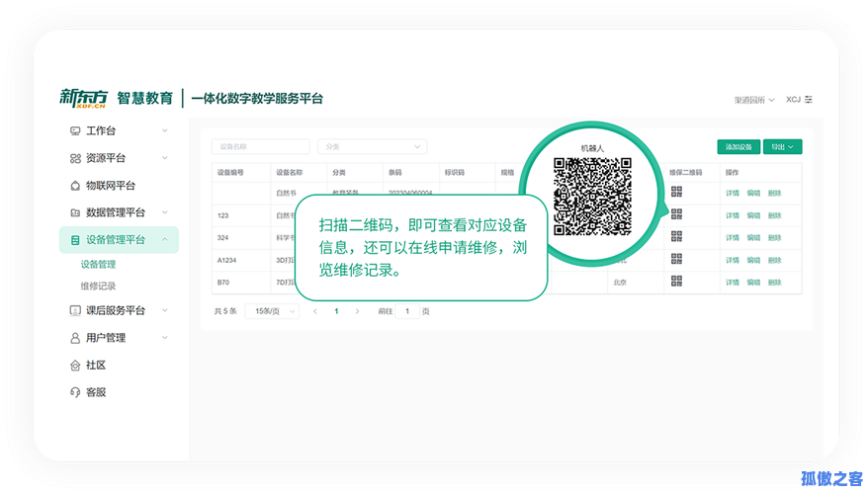The width and height of the screenshot is (868, 494).
Task: Click device number cell A1234
Action: pyautogui.click(x=227, y=260)
